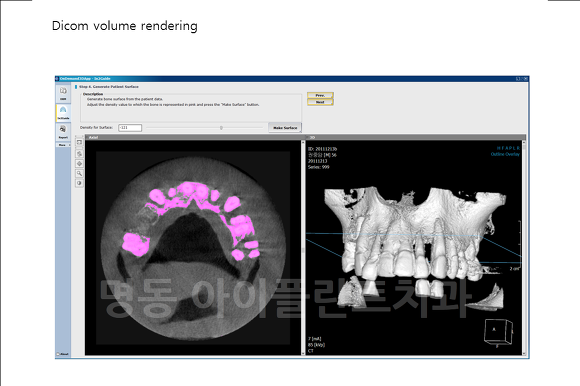Select the zoom magnifier tool
The width and height of the screenshot is (580, 386).
point(79,173)
